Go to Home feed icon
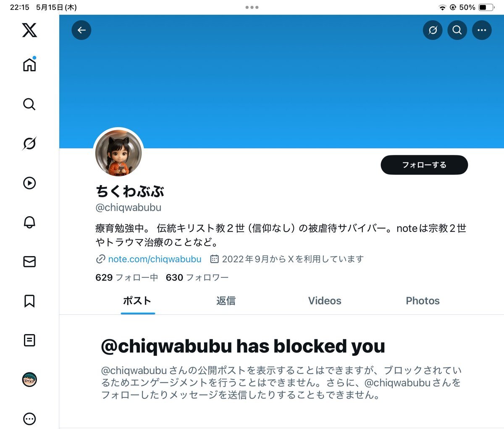This screenshot has width=504, height=429. tap(29, 64)
